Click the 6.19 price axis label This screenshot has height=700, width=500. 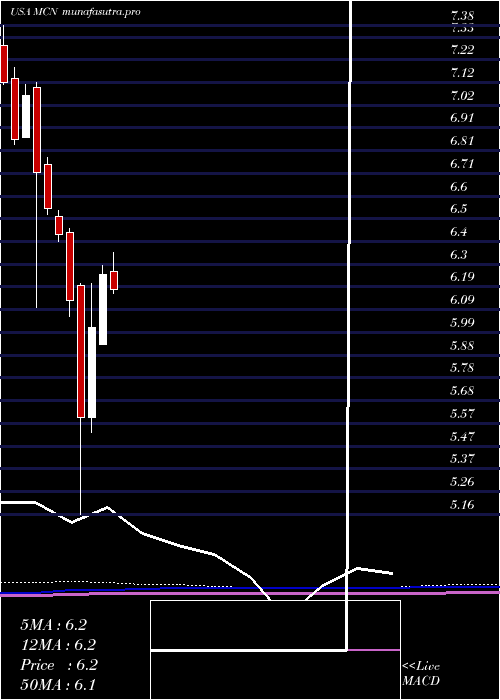pos(462,277)
